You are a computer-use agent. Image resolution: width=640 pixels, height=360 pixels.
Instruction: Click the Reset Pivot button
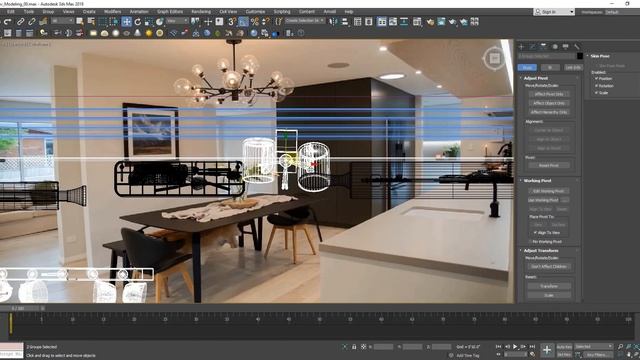(549, 166)
